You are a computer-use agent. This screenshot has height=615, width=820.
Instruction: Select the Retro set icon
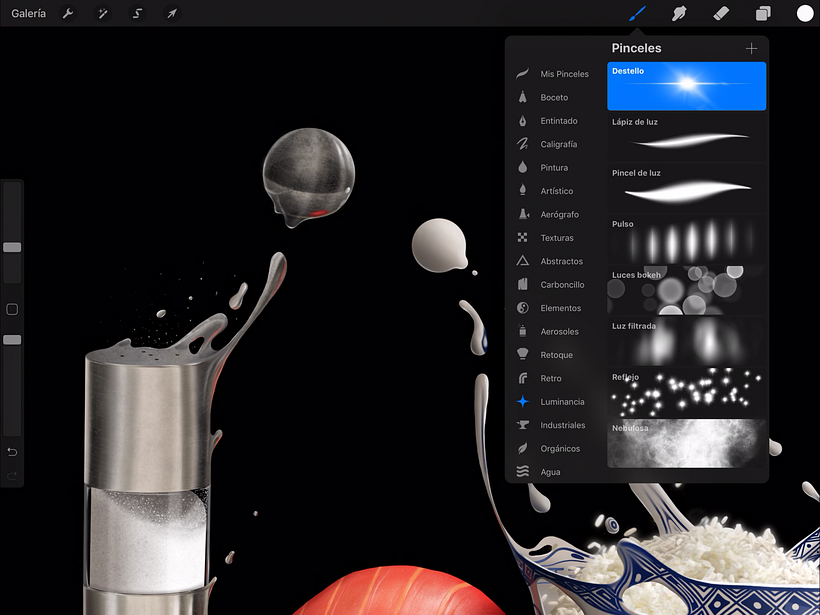pyautogui.click(x=522, y=378)
